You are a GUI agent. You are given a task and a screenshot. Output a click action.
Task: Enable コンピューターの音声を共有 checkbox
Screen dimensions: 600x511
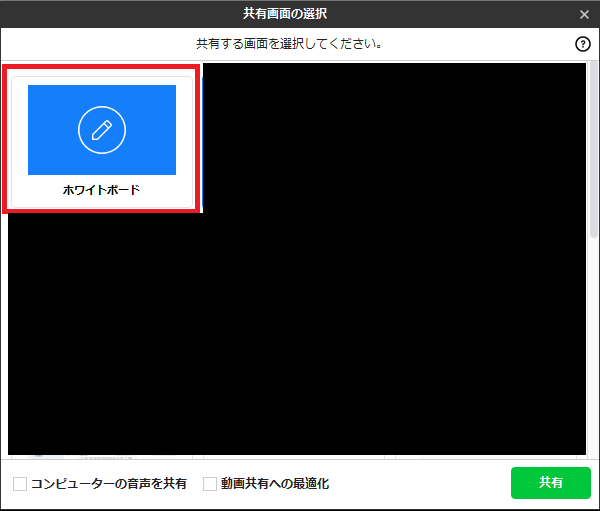point(20,484)
